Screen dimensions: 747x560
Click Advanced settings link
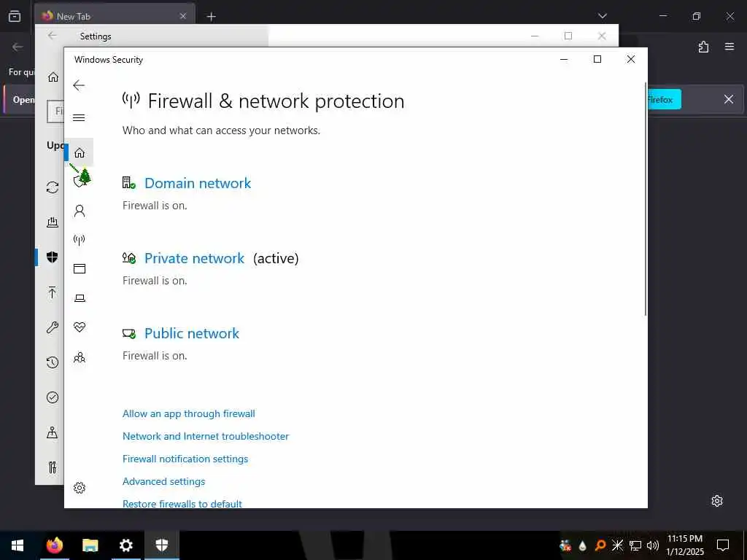164,481
